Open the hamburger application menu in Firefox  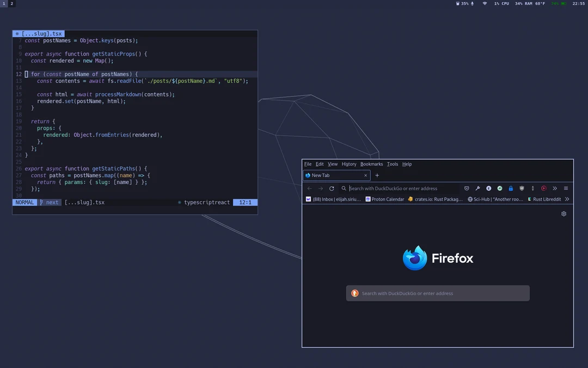pos(566,188)
